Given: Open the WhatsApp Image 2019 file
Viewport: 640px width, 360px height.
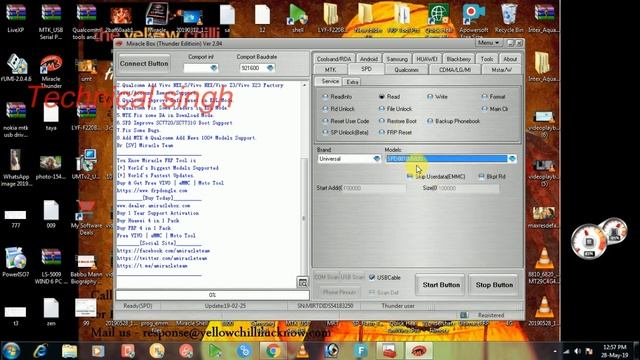Looking at the screenshot, I should click(16, 168).
